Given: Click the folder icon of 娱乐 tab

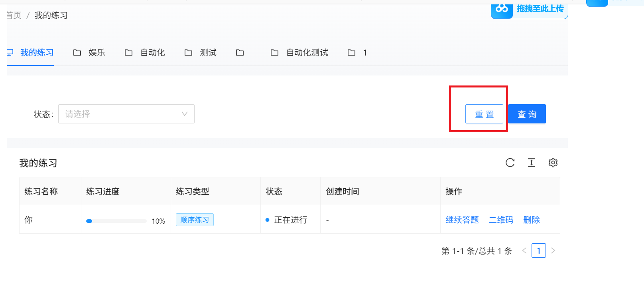Looking at the screenshot, I should coord(77,53).
